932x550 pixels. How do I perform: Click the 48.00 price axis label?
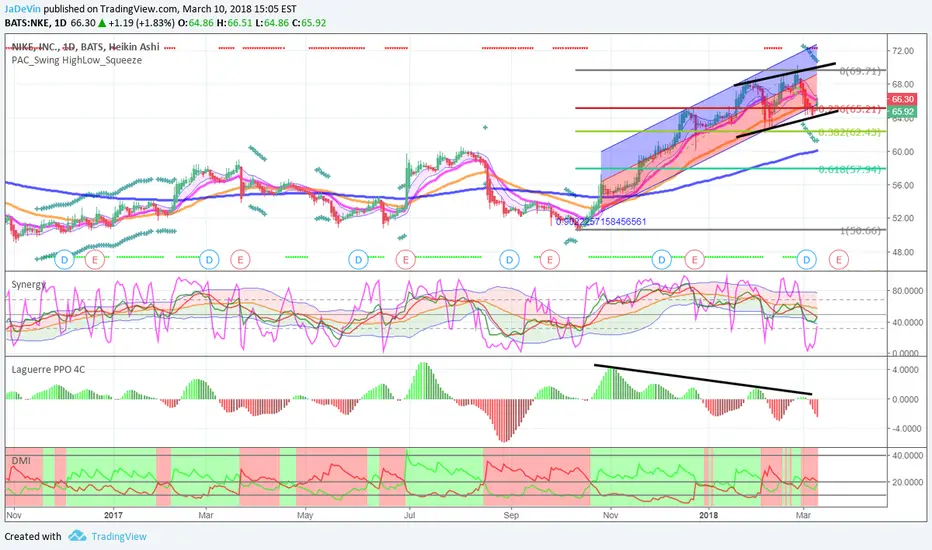(x=903, y=252)
